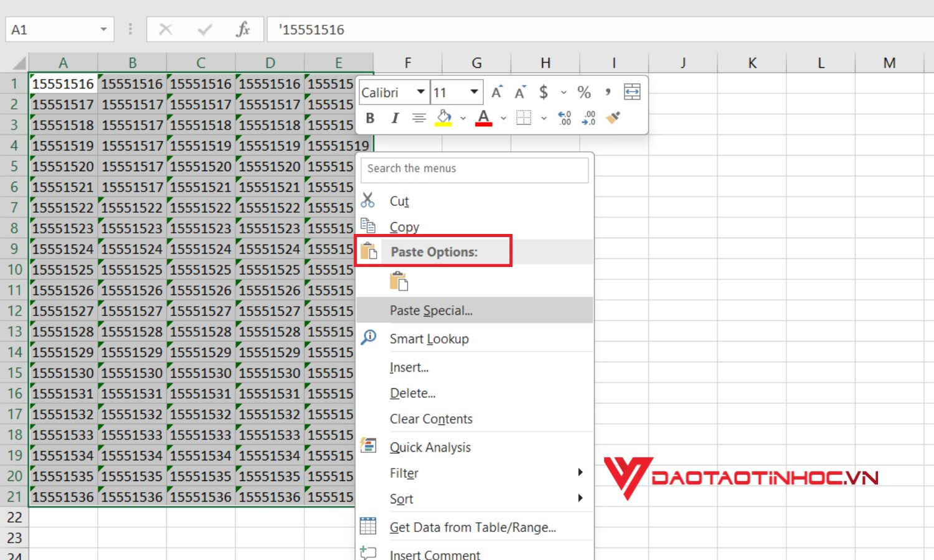Open the Accounting format dropdown arrow
This screenshot has height=560, width=934.
tap(564, 93)
